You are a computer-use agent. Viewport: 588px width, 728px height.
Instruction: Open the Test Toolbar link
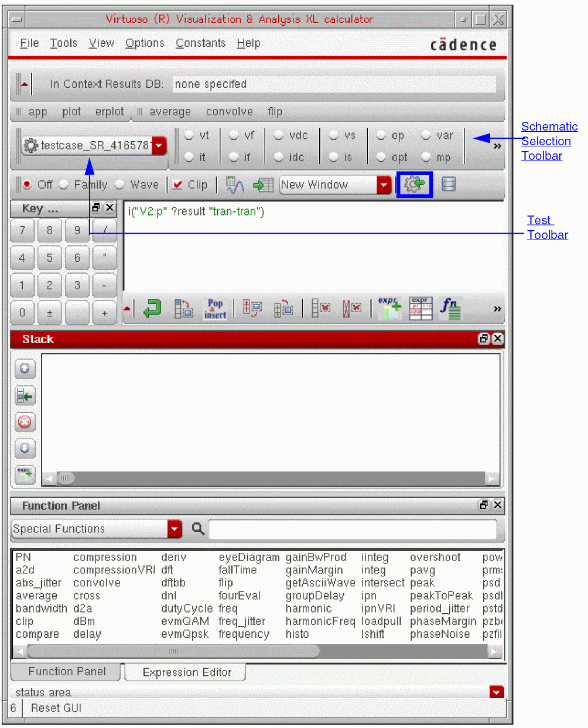coord(547,227)
